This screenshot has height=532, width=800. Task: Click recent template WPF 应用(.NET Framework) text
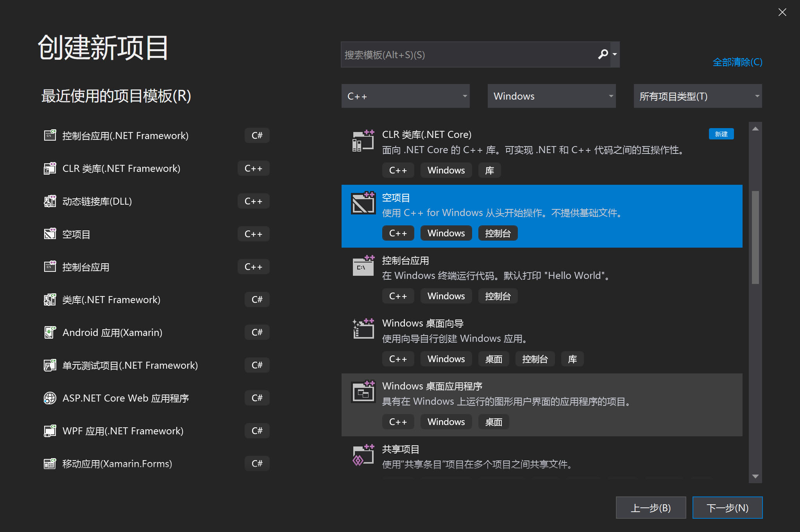pyautogui.click(x=123, y=431)
